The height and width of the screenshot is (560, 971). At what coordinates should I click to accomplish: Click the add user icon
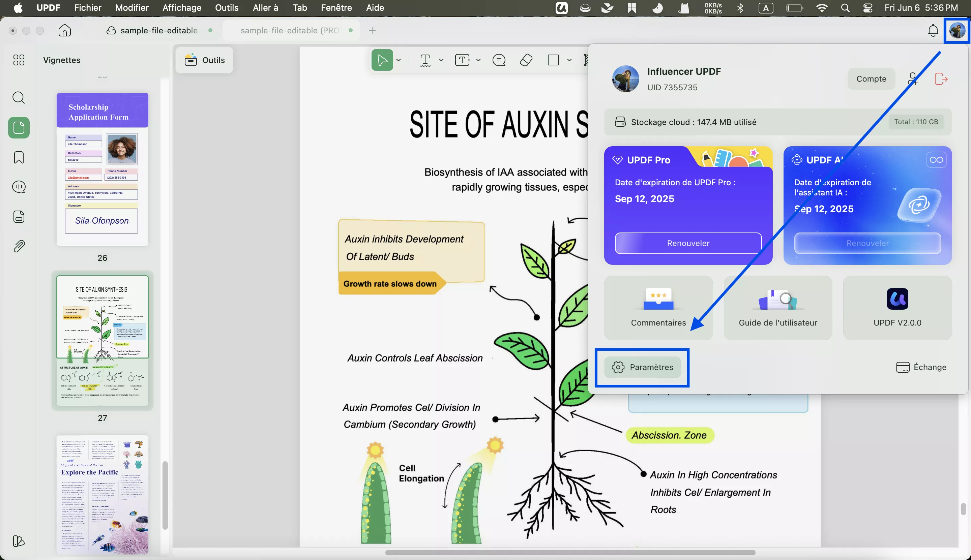912,79
